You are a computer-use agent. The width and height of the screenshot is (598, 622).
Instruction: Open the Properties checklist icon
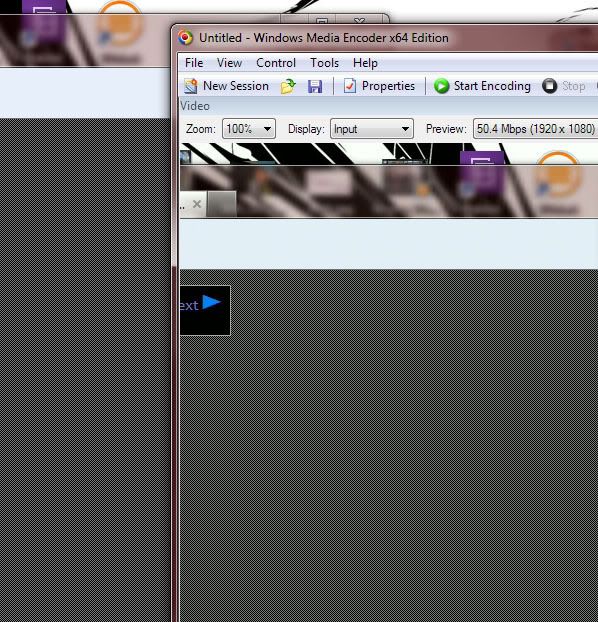[350, 86]
